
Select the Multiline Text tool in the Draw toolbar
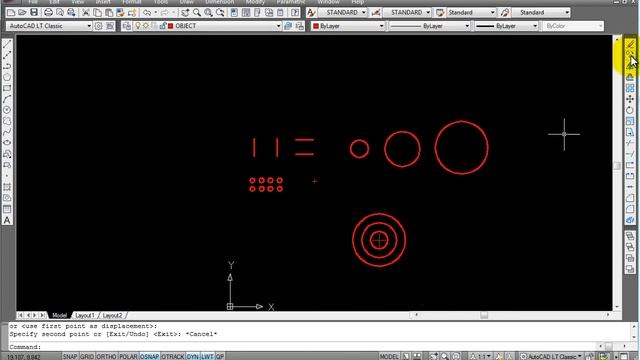(x=7, y=220)
